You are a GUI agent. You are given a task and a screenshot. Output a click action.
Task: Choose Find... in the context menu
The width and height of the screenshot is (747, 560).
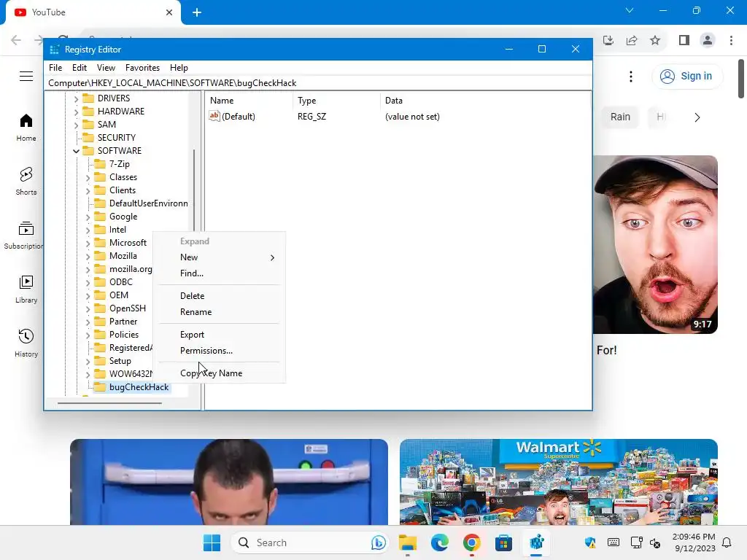click(x=220, y=273)
